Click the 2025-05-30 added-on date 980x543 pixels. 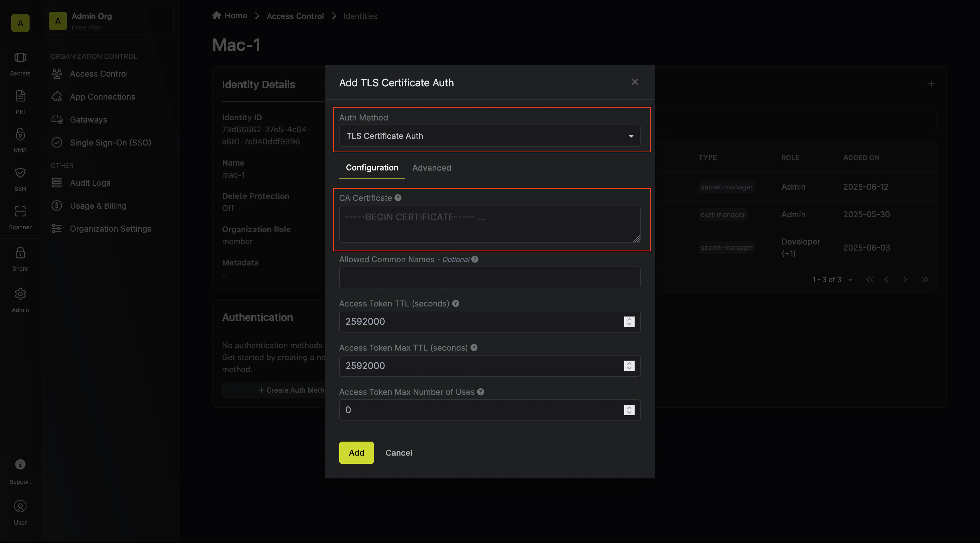tap(866, 214)
